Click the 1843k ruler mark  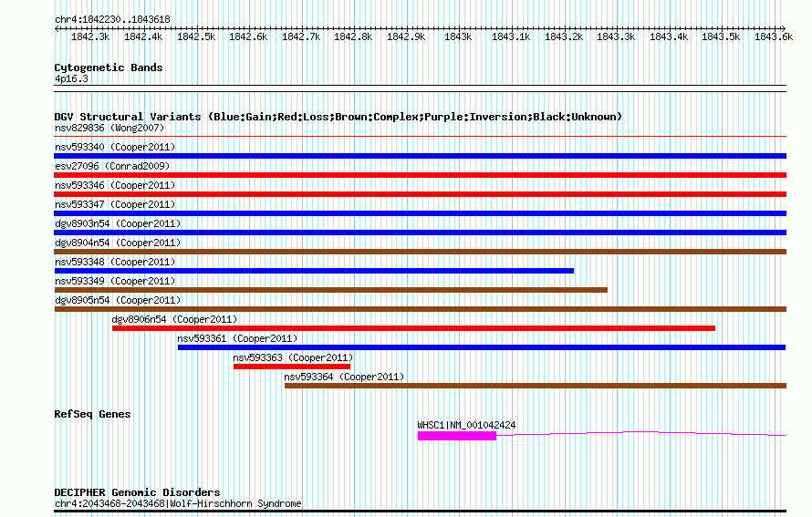coord(458,36)
